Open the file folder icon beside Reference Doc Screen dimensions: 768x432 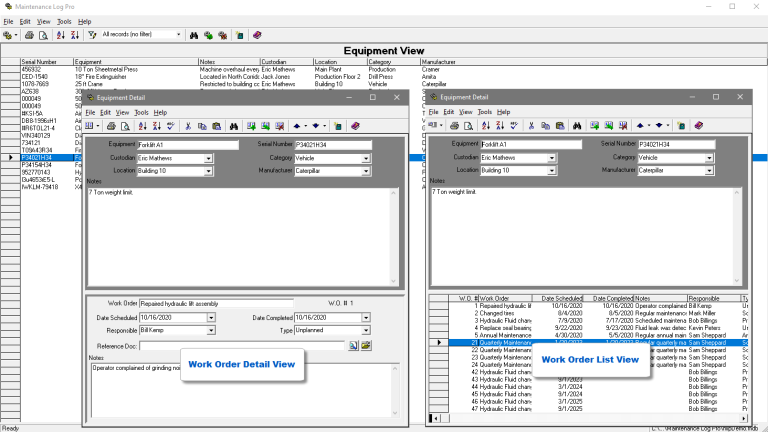(366, 345)
